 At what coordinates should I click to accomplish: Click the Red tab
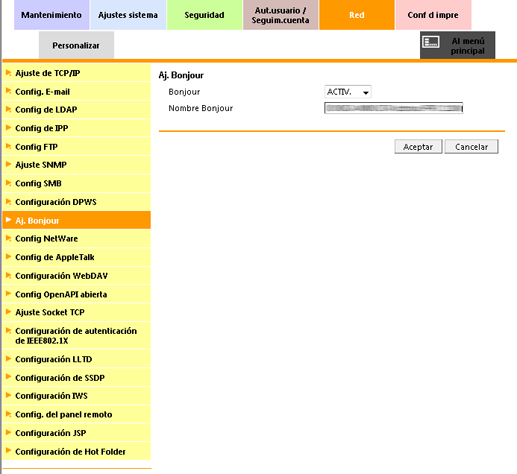pos(357,15)
